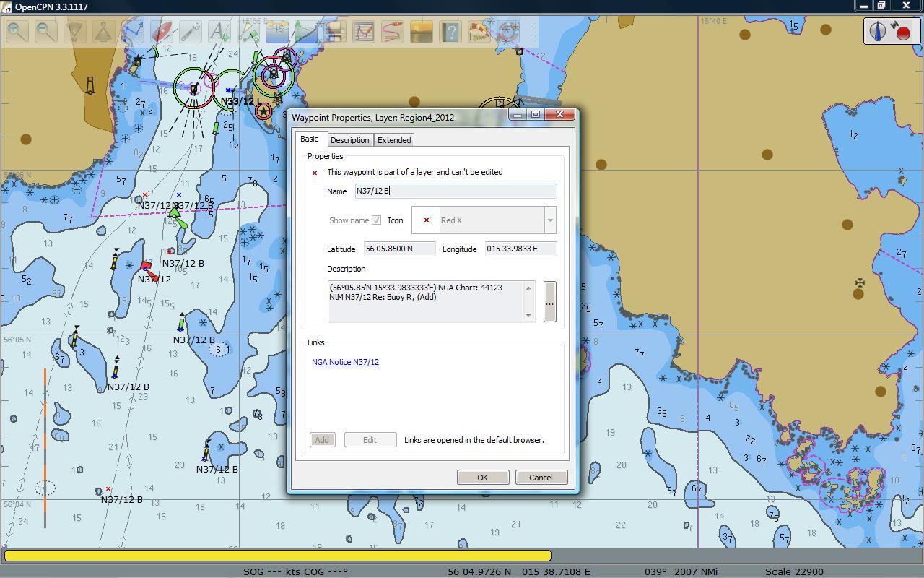Click the orange vertical distance scale bar
Image resolution: width=924 pixels, height=578 pixels.
click(45, 448)
